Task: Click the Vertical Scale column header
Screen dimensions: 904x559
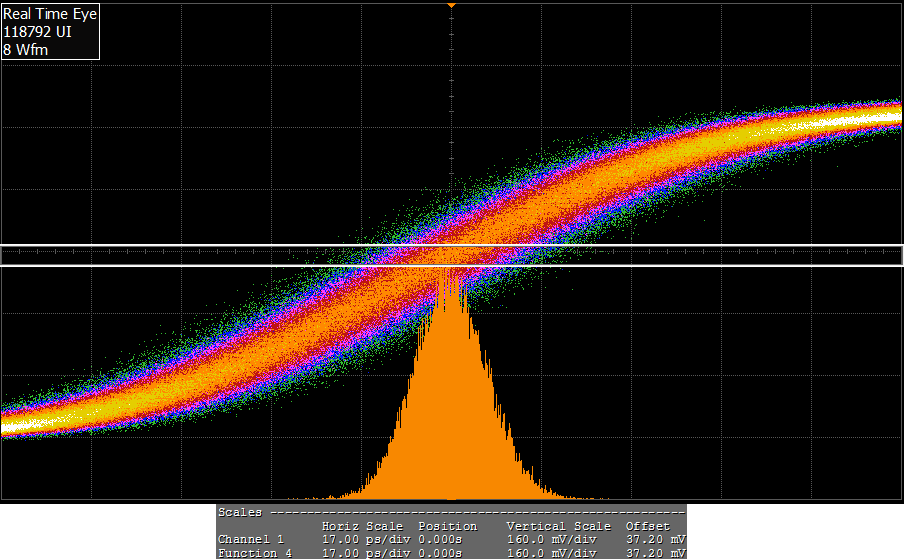Action: click(x=558, y=526)
